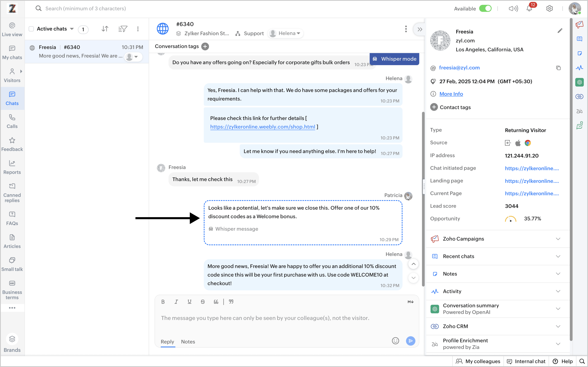Screen dimensions: 588x367
Task: Copy the freesia@zyl.com email address
Action: (558, 68)
